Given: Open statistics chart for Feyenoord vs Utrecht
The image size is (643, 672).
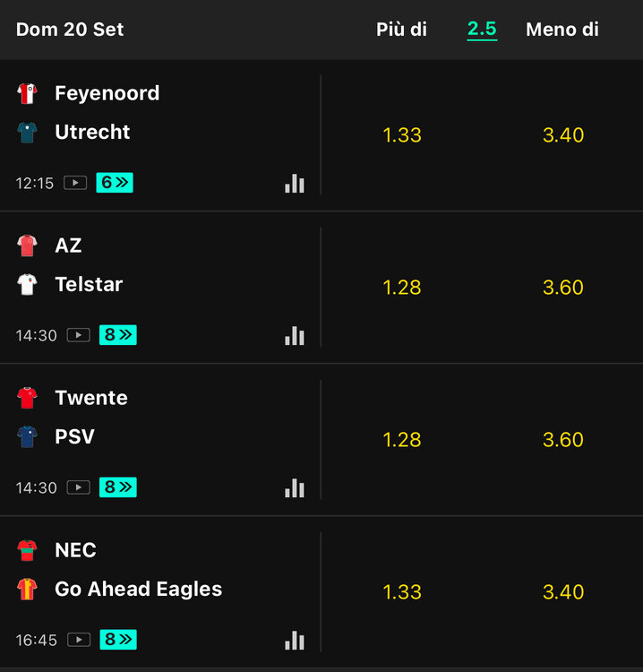Looking at the screenshot, I should [x=295, y=184].
